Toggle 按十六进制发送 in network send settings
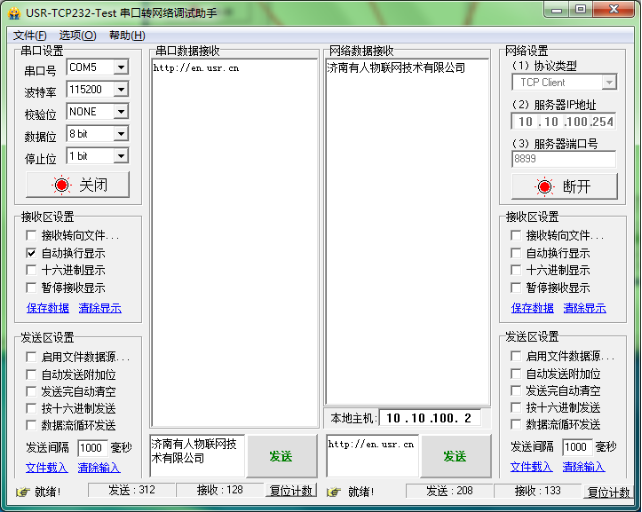This screenshot has height=512, width=642. (x=517, y=408)
